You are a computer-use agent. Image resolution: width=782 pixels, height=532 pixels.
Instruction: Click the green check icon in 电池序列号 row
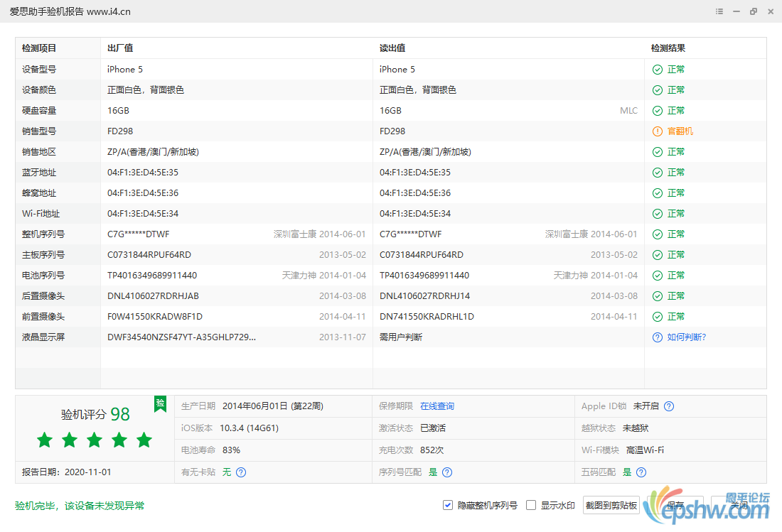tap(658, 276)
